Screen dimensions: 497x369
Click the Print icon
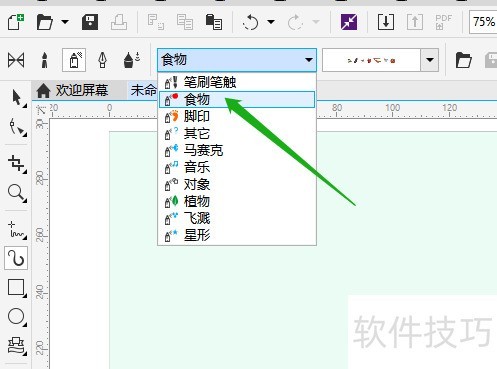tap(119, 22)
